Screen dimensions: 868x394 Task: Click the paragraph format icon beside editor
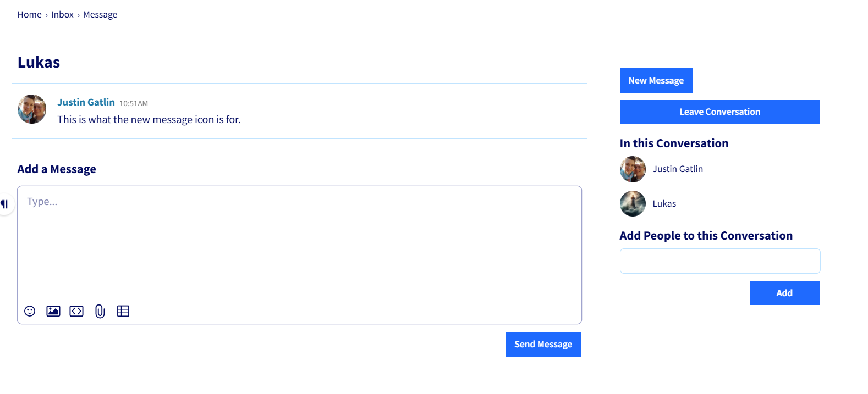(4, 204)
